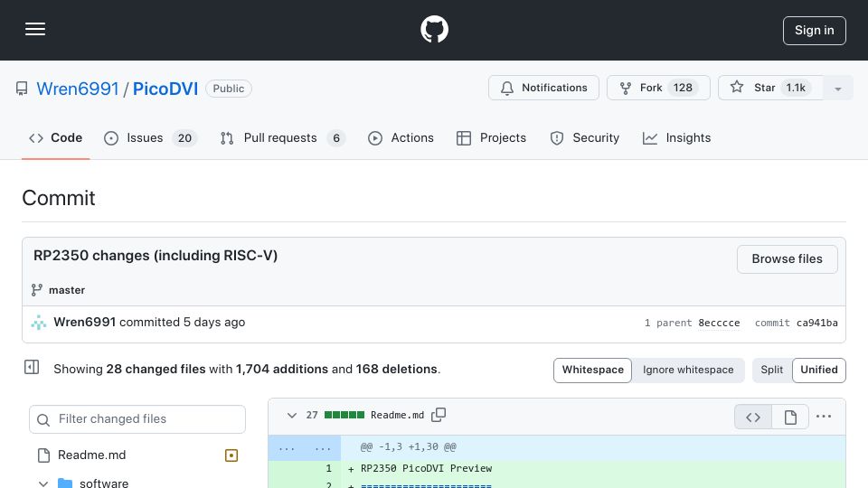The height and width of the screenshot is (488, 868).
Task: Click the Sign in button
Action: point(815,31)
